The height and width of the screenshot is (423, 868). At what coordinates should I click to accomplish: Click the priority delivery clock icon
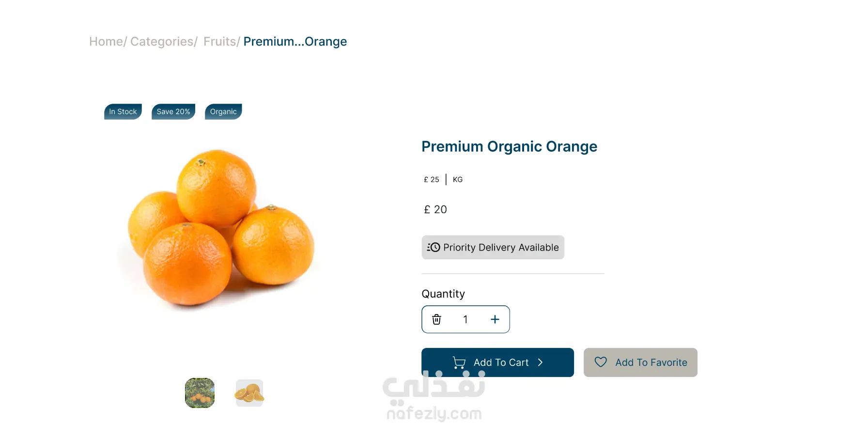pyautogui.click(x=434, y=248)
